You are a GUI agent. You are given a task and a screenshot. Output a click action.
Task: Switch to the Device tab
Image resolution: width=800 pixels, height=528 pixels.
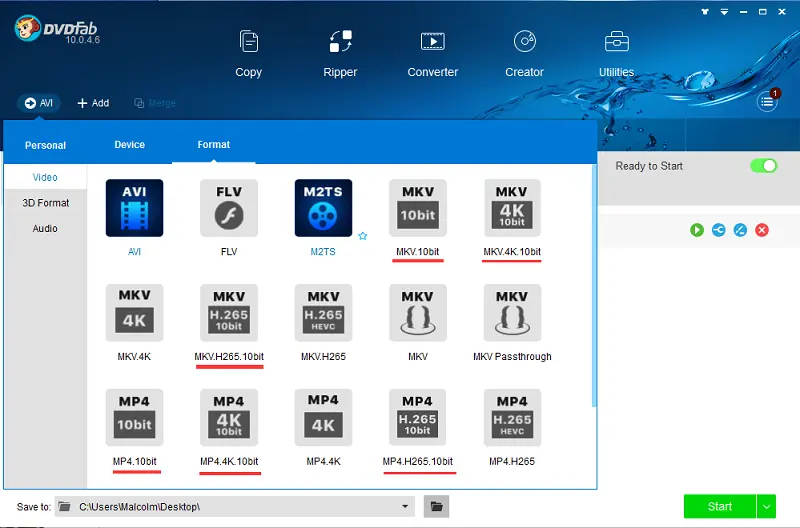pos(130,145)
